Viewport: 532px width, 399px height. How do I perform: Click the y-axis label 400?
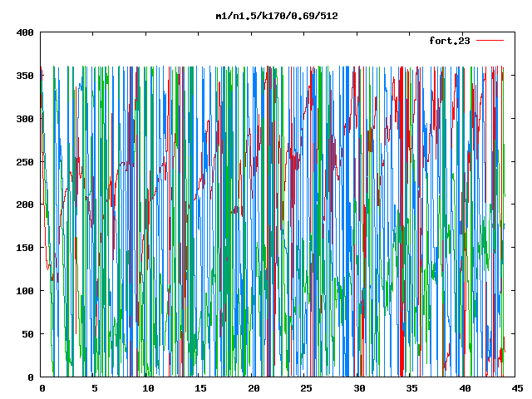coord(25,32)
